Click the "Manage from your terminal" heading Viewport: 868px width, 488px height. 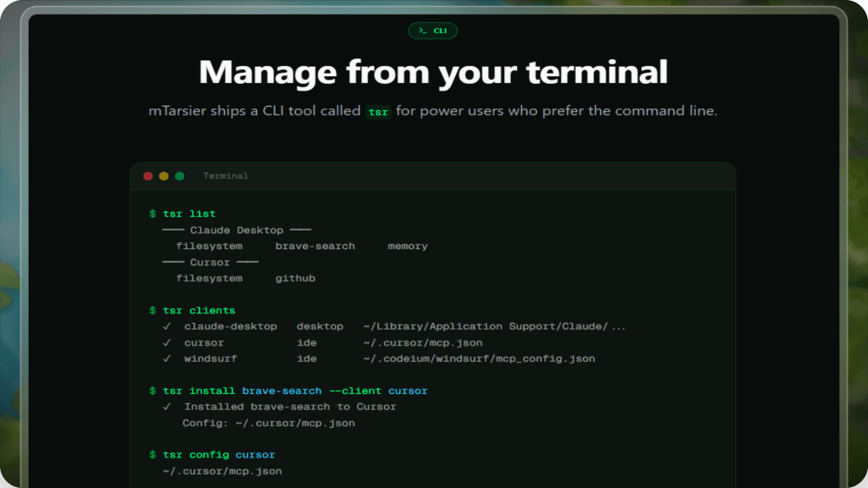click(x=433, y=72)
